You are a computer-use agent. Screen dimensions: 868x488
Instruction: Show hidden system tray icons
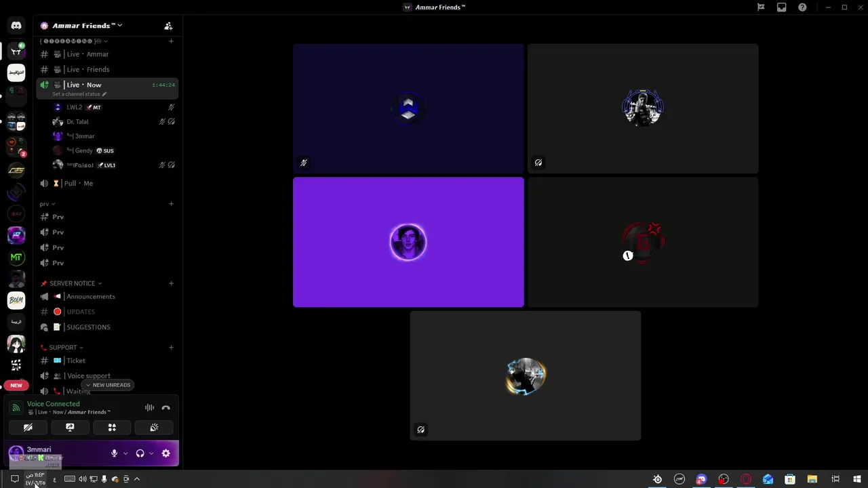click(137, 479)
